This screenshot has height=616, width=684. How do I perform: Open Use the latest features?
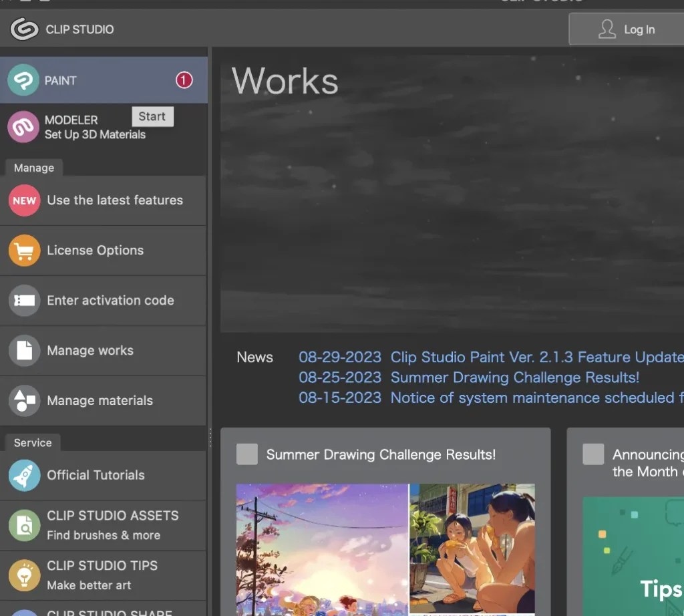point(103,200)
